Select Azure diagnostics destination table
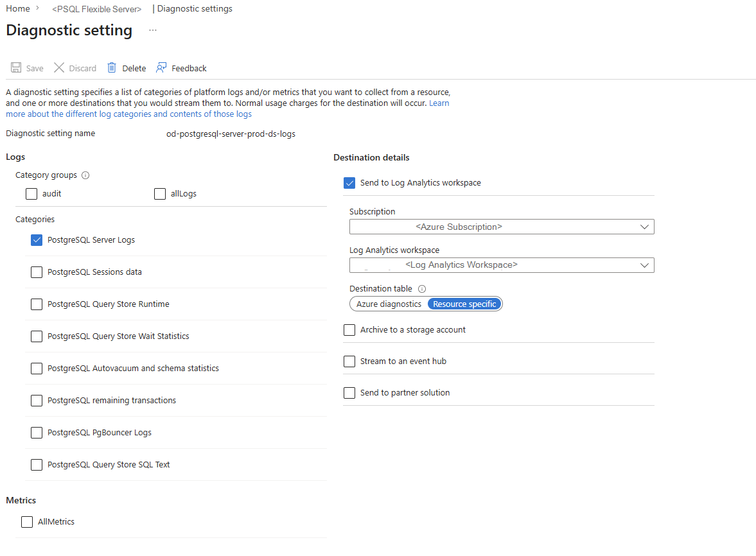This screenshot has width=756, height=556. coord(389,304)
